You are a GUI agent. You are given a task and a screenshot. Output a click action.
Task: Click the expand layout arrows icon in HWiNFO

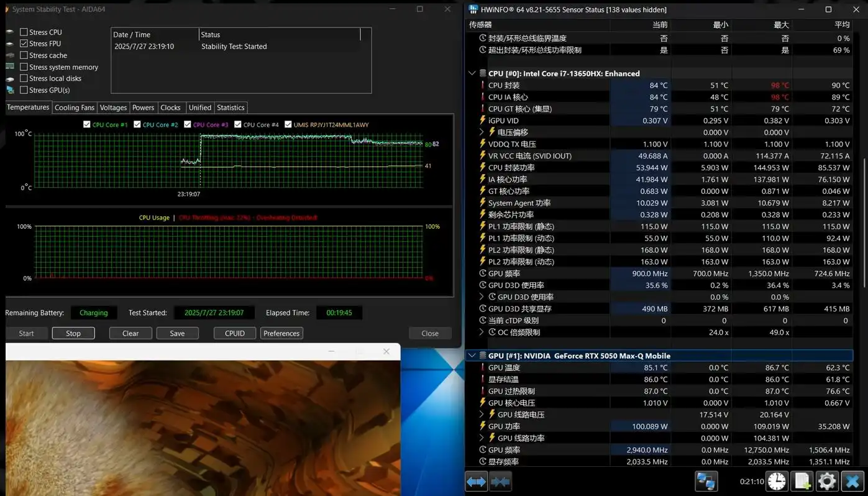(476, 481)
